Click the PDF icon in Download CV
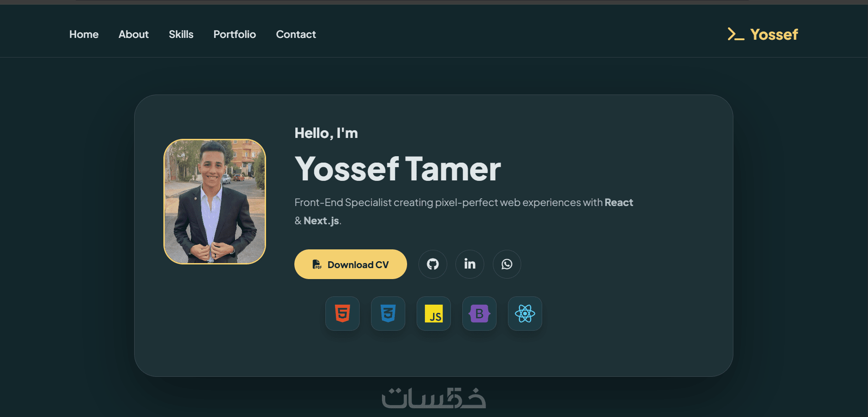 tap(317, 264)
